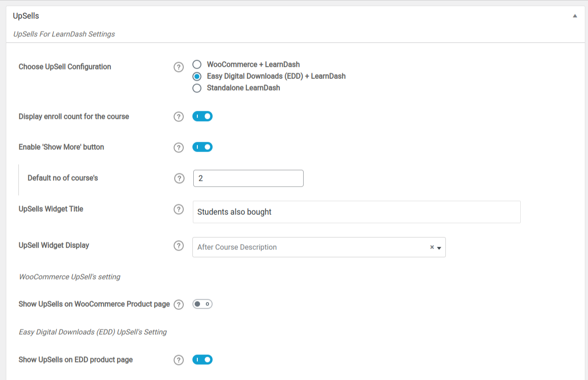Image resolution: width=588 pixels, height=380 pixels.
Task: Turn off Display enroll count toggle
Action: pyautogui.click(x=202, y=117)
